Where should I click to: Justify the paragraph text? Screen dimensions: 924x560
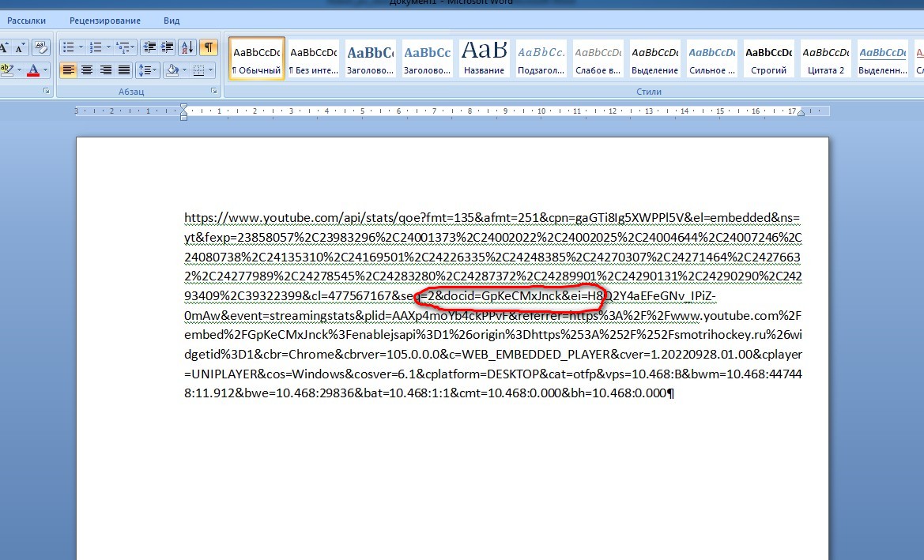[124, 70]
